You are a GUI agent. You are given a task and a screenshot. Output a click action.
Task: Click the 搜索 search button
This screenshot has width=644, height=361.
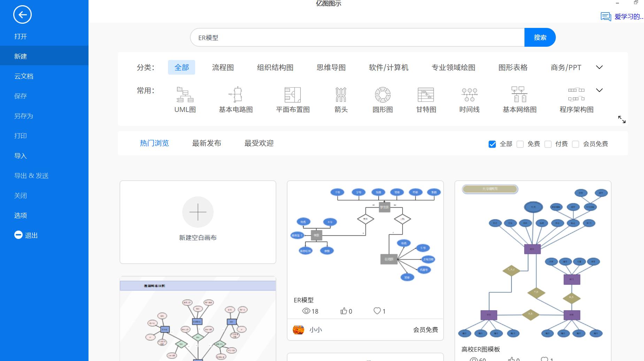point(540,37)
